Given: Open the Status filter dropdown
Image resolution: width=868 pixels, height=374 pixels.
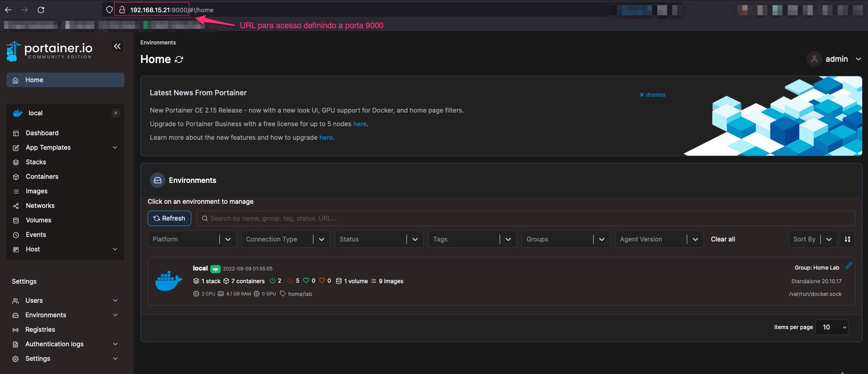Looking at the screenshot, I should tap(379, 239).
